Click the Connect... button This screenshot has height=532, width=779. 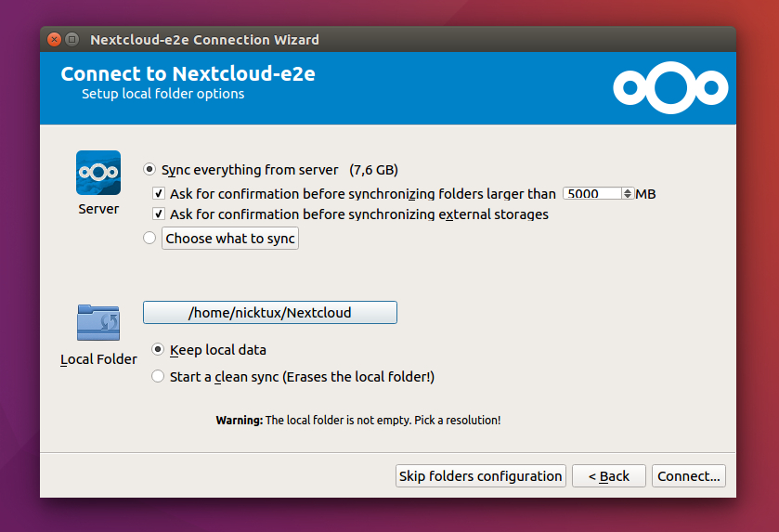(x=688, y=476)
